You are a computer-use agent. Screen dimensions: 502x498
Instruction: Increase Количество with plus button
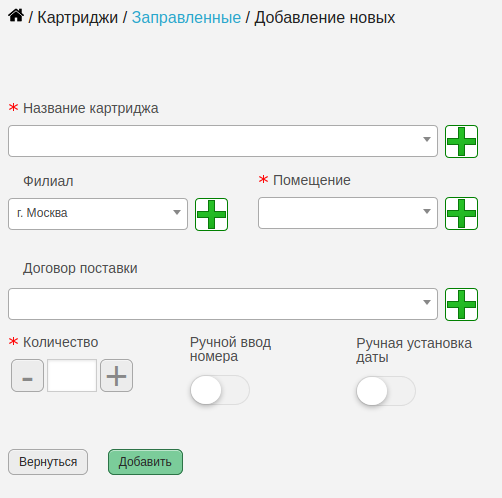116,375
